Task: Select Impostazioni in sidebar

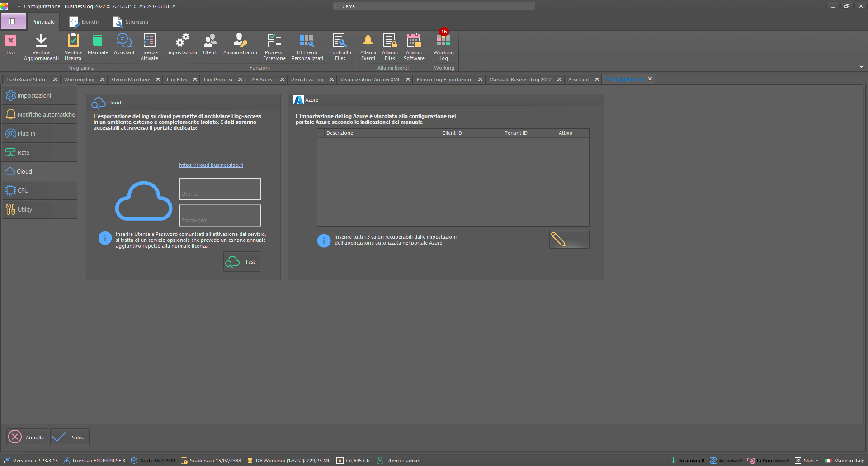Action: point(39,95)
